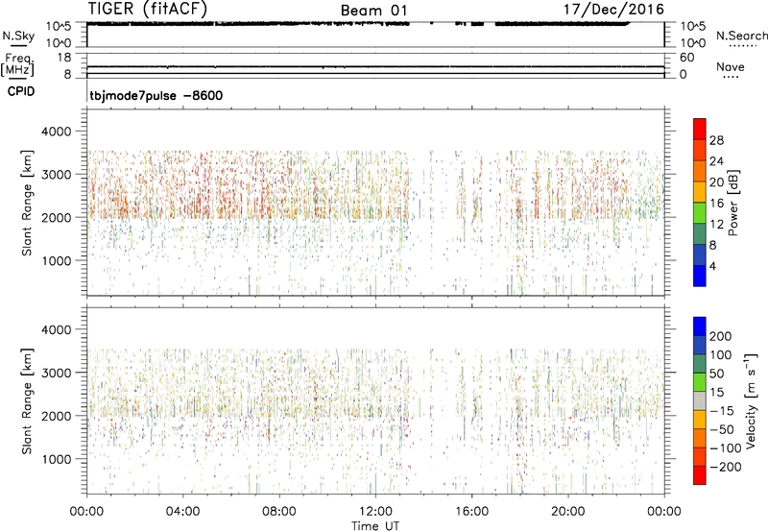Click the N.Search legend label

[741, 36]
